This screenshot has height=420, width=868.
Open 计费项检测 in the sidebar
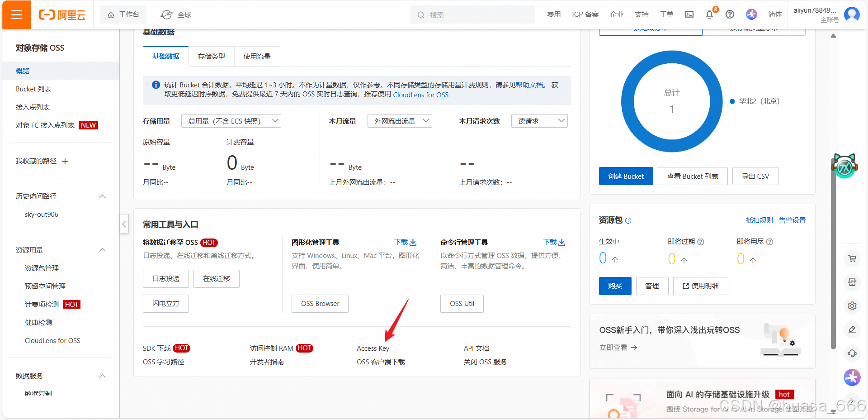[42, 305]
